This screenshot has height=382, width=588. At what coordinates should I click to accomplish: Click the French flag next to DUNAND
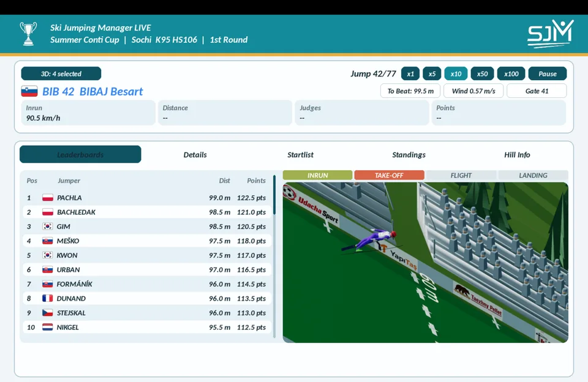coord(48,298)
